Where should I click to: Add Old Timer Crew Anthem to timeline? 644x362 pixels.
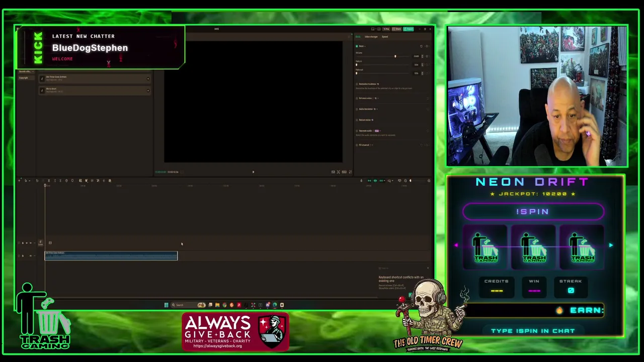(x=148, y=79)
